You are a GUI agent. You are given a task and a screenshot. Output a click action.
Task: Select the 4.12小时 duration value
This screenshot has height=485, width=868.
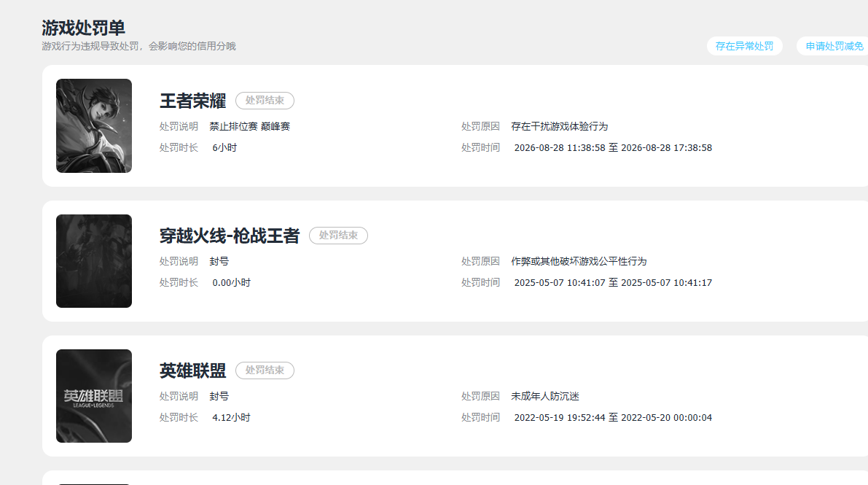point(231,417)
